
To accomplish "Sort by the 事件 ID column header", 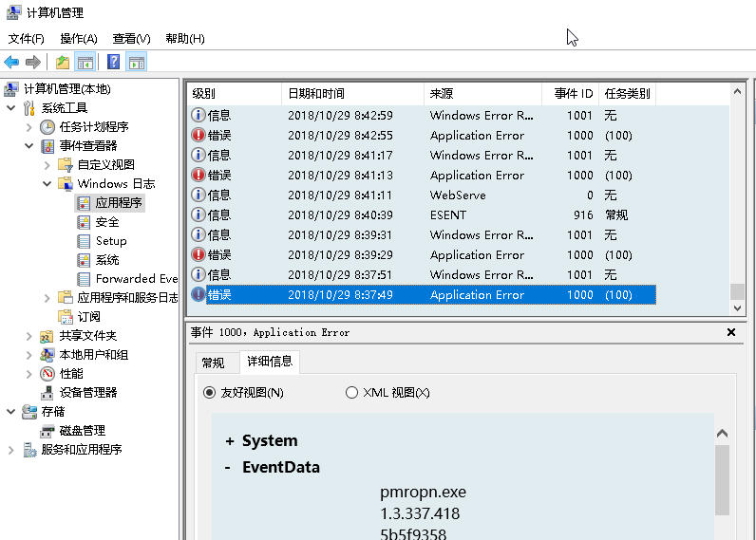I will (x=570, y=93).
